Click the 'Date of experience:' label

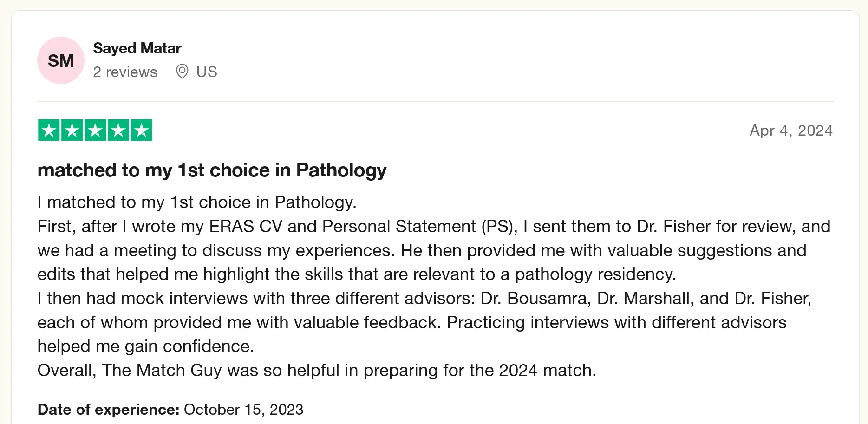(x=108, y=410)
